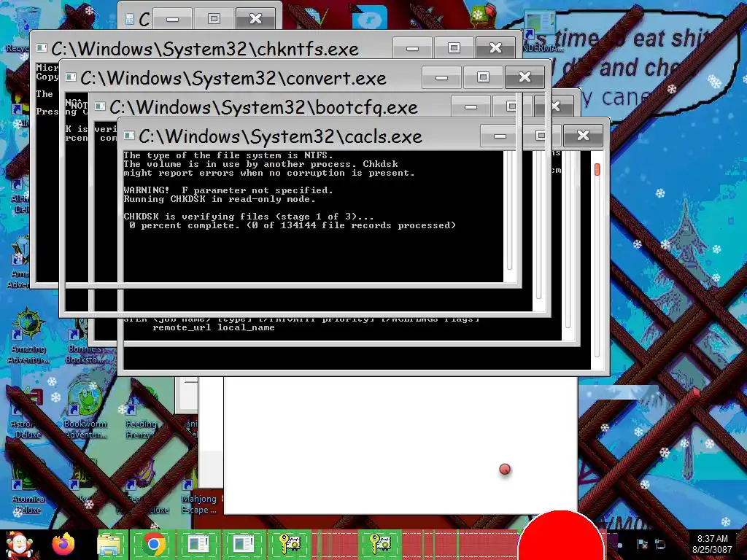Click the cacls.exe title bar text
747x560 pixels.
click(x=280, y=136)
